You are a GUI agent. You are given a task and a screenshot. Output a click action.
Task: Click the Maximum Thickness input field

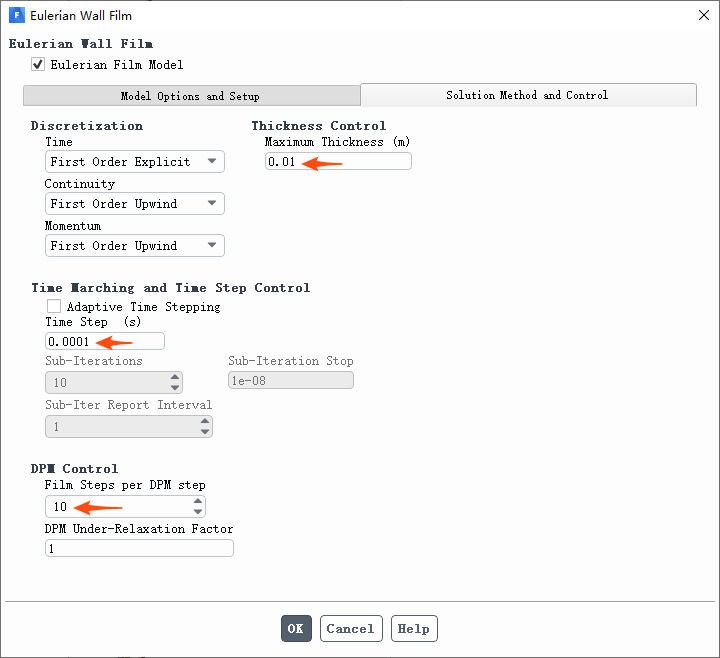(337, 161)
